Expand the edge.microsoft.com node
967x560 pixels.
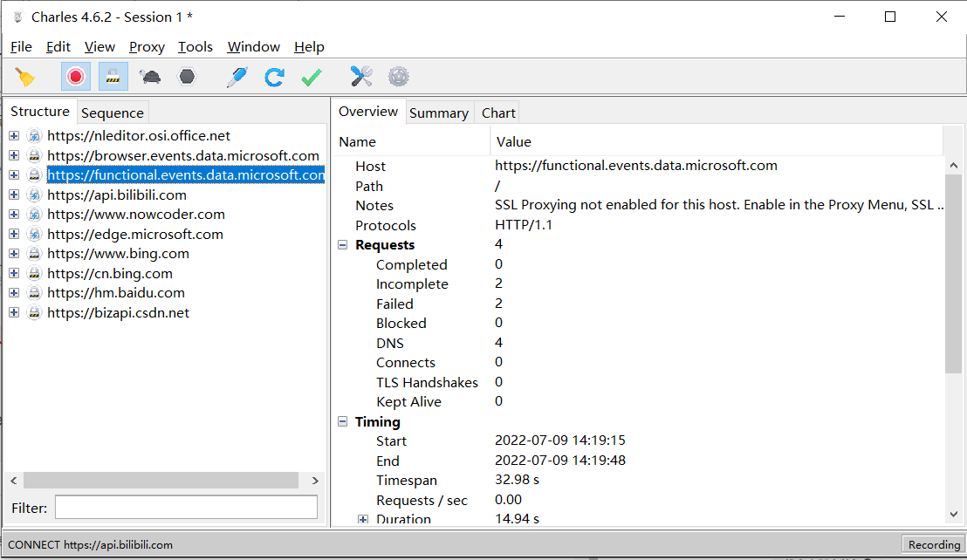click(x=14, y=234)
